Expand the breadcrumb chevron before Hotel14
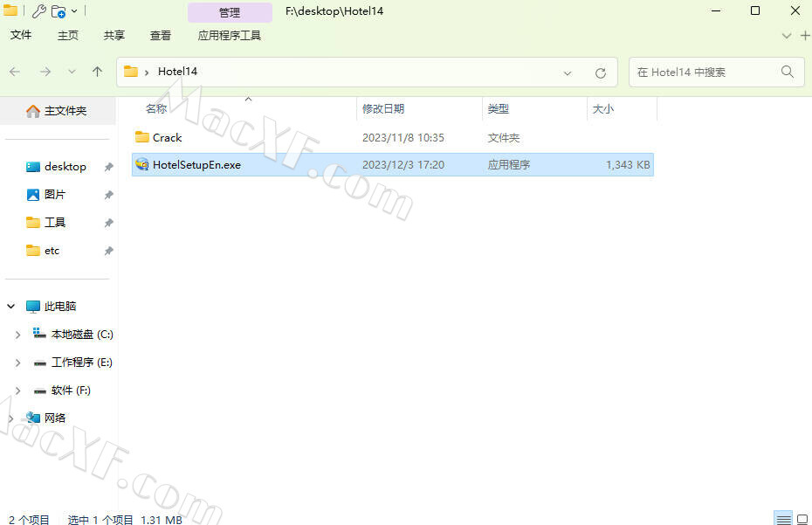The image size is (812, 525). tap(147, 73)
